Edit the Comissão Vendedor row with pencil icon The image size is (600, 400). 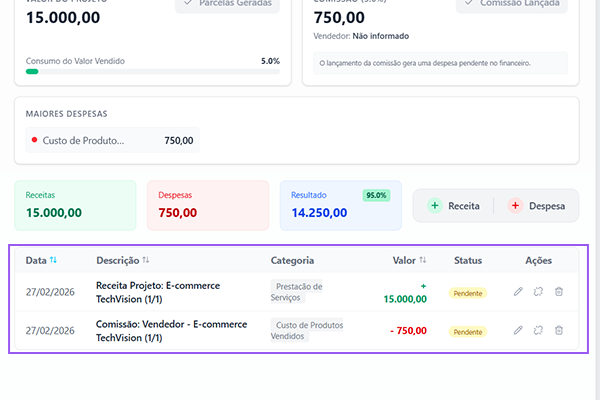tap(518, 330)
